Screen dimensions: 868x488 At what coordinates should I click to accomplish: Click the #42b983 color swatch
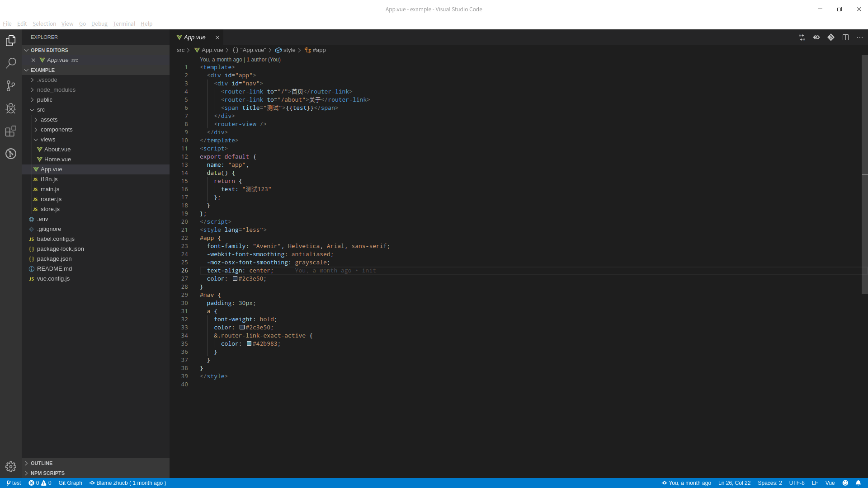tap(249, 344)
